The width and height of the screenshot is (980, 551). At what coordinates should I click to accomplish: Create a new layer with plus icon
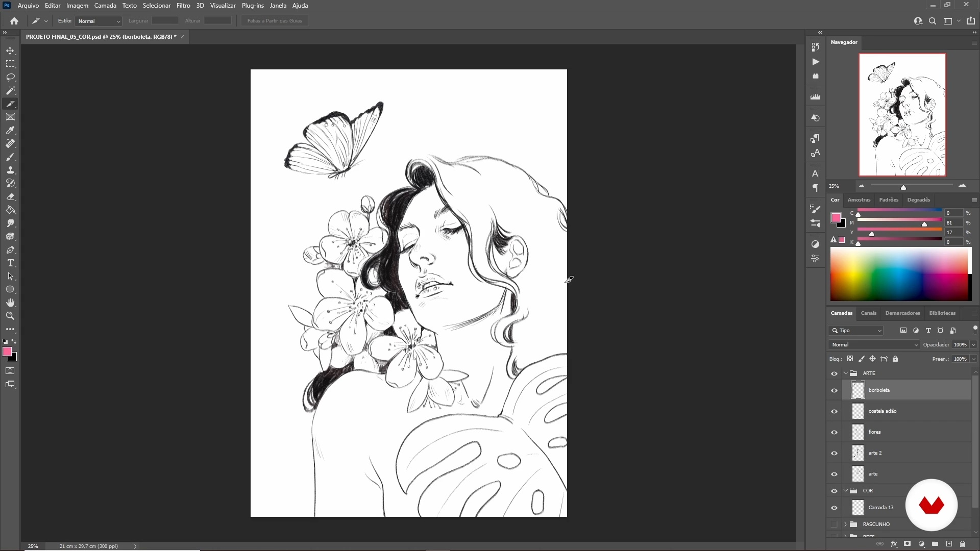coord(949,544)
